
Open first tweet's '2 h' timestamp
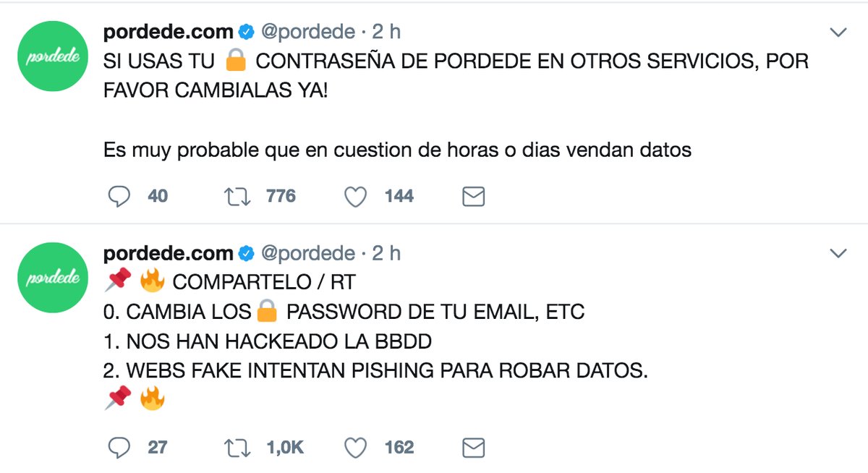pos(386,32)
